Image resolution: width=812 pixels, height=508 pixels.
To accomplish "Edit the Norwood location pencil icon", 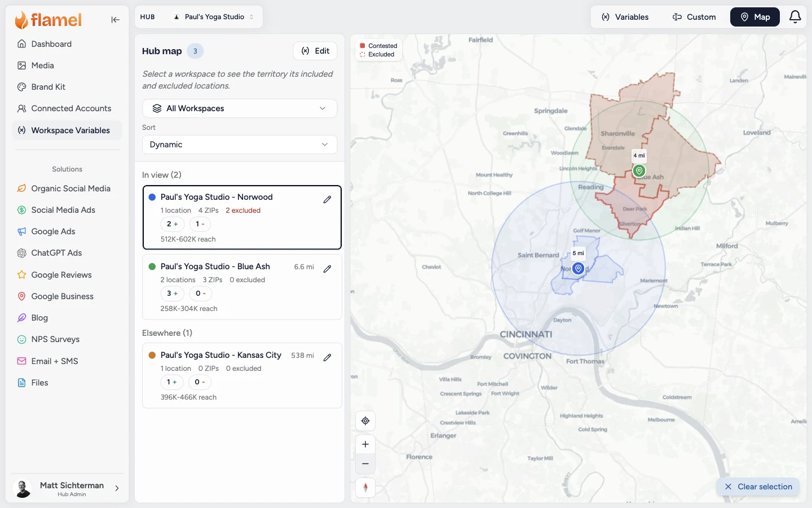I will [x=327, y=199].
